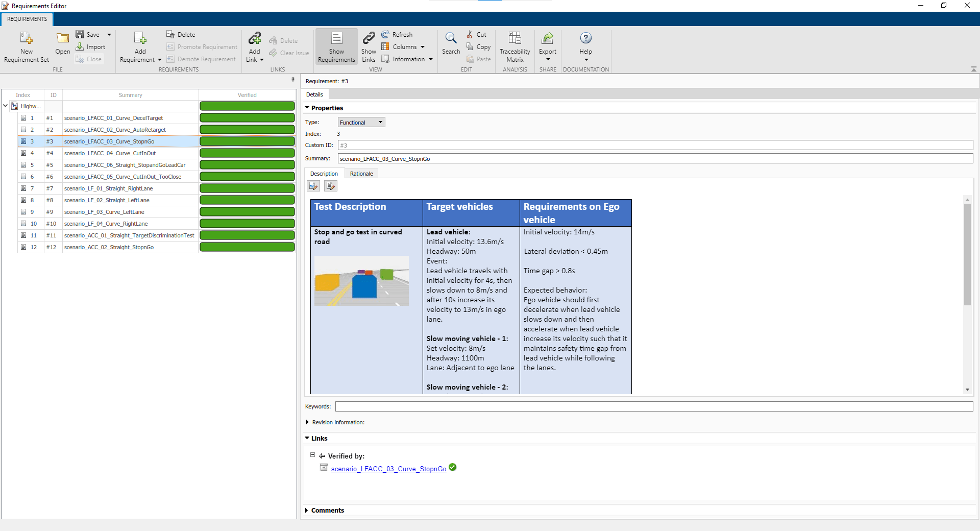This screenshot has height=531, width=980.
Task: Click the Export icon
Action: pyautogui.click(x=547, y=39)
